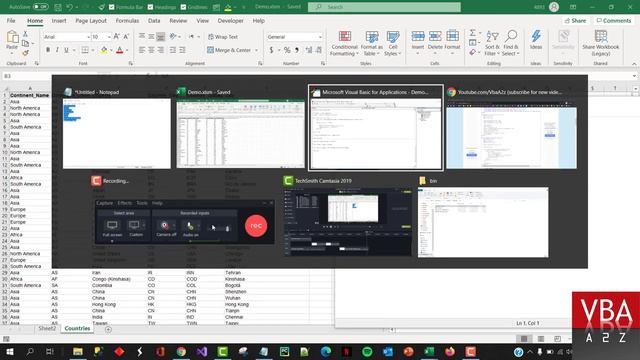Viewport: 640px width, 360px height.
Task: Open the Font Color dropdown arrow
Action: 127,50
